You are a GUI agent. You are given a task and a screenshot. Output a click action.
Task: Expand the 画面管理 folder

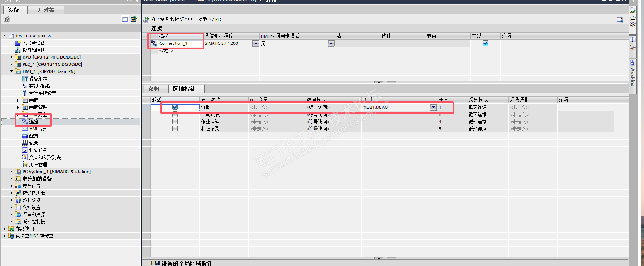tap(18, 107)
